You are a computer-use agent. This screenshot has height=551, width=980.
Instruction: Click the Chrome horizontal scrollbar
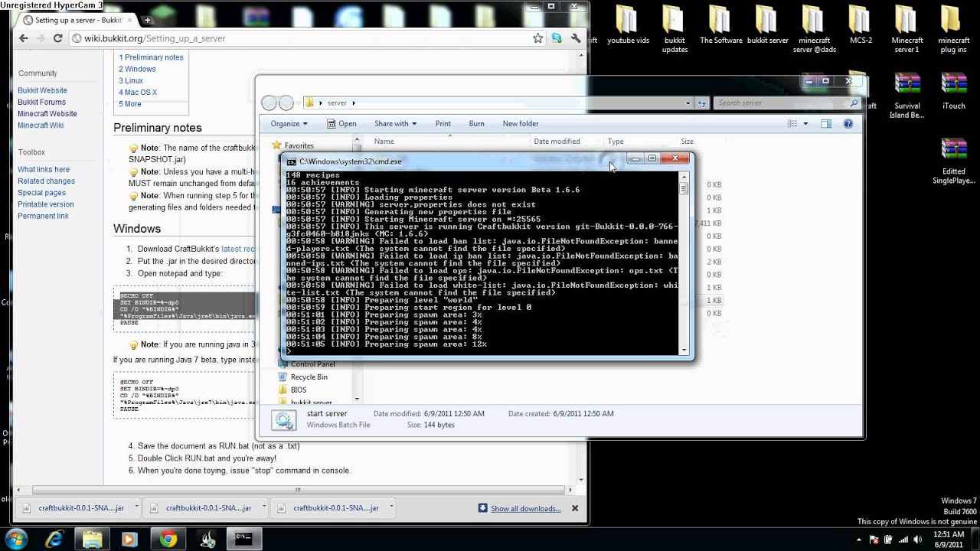coord(299,490)
